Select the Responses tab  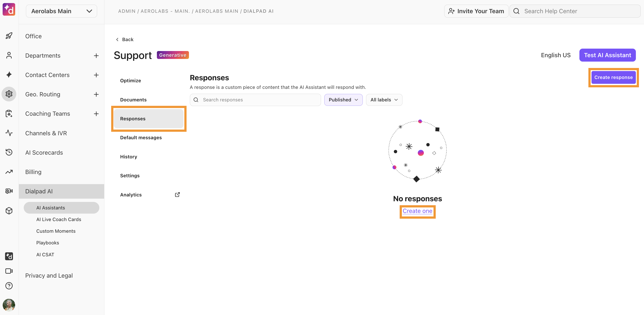pos(149,119)
